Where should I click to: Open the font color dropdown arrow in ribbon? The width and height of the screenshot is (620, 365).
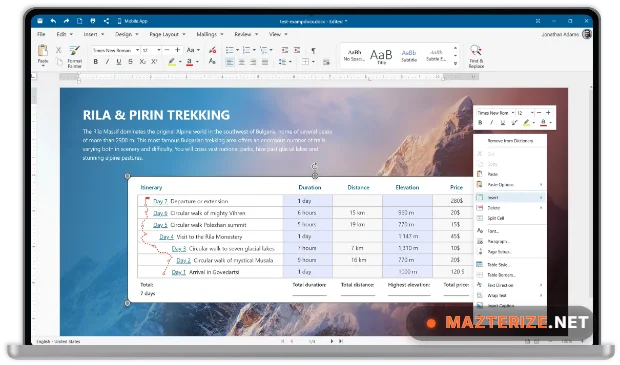[197, 62]
